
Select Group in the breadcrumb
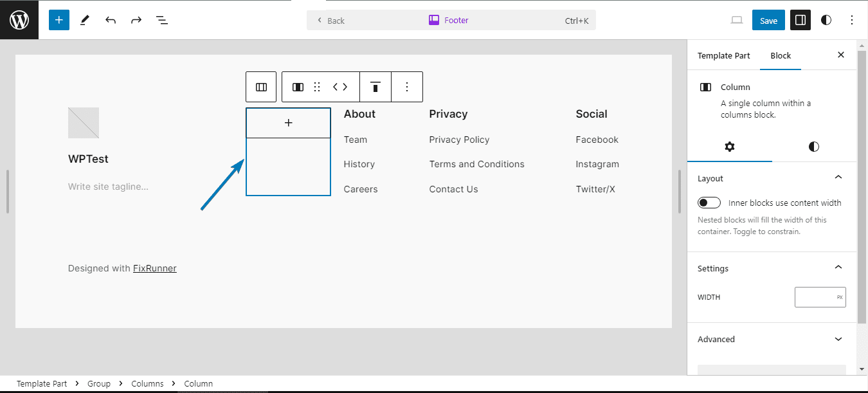(x=99, y=383)
